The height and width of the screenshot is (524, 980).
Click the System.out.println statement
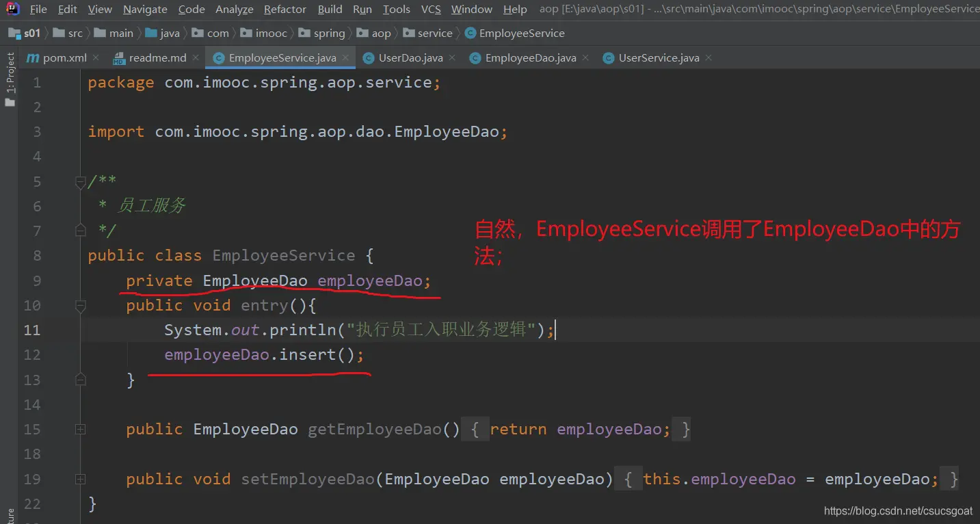click(x=360, y=330)
